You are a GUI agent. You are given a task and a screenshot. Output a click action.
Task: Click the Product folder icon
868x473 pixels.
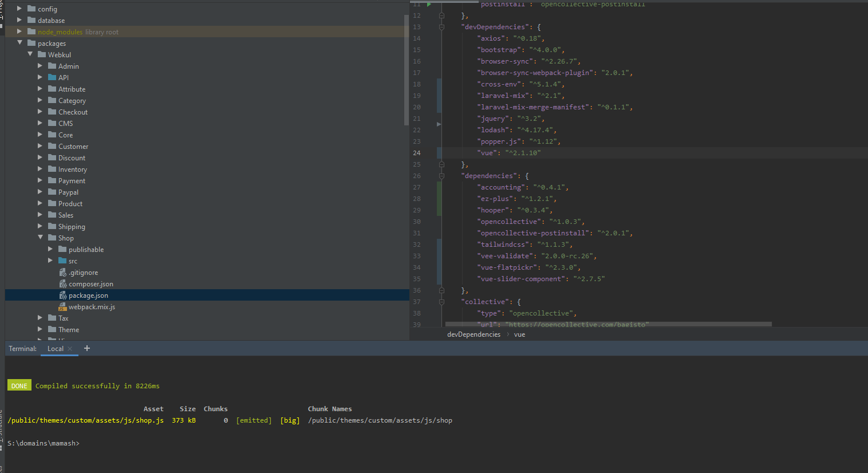(x=52, y=203)
